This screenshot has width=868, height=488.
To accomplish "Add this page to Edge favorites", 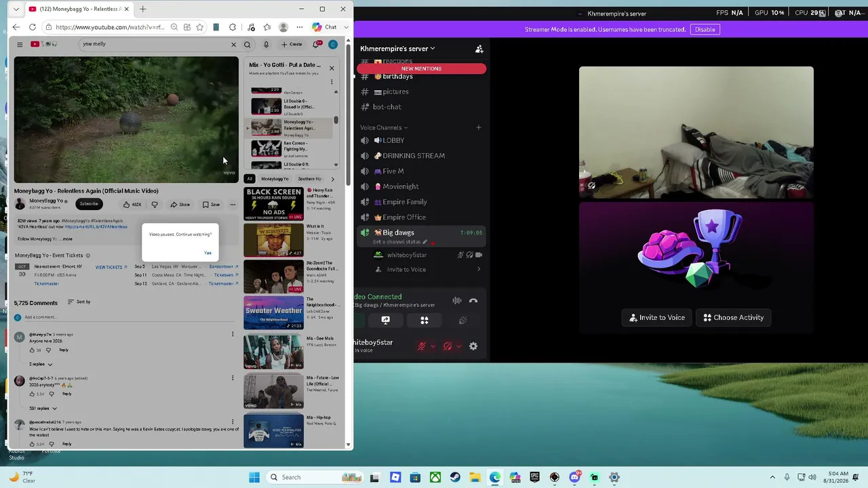I will [199, 27].
